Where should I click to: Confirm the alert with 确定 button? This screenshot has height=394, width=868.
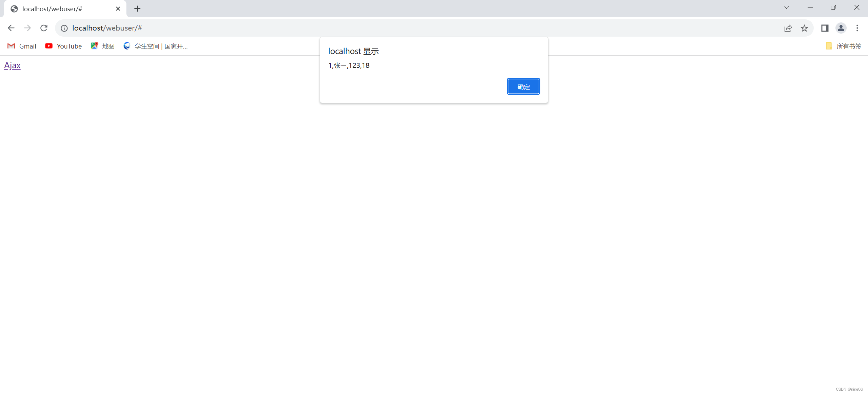(523, 87)
